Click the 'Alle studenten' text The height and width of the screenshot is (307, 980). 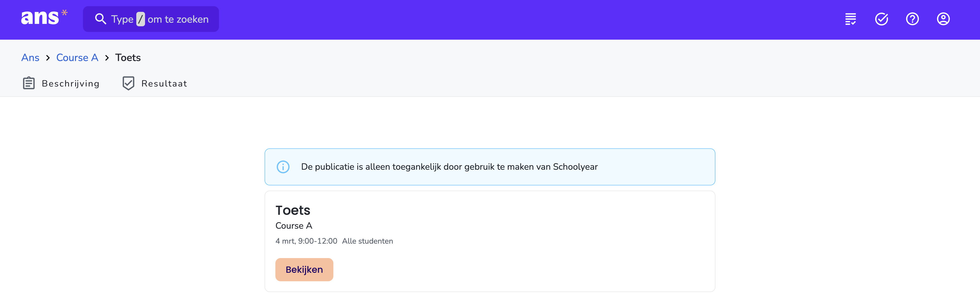[x=367, y=241]
